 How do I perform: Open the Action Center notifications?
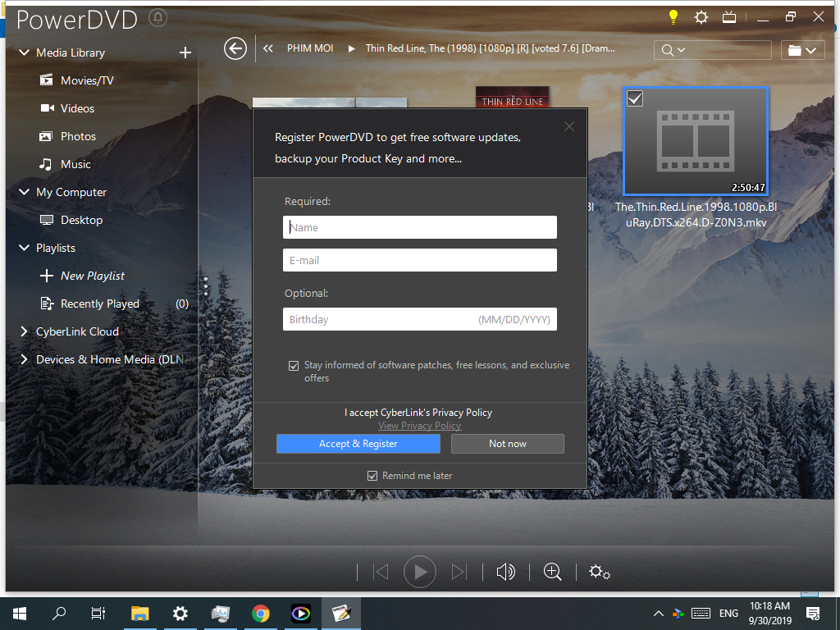(813, 614)
